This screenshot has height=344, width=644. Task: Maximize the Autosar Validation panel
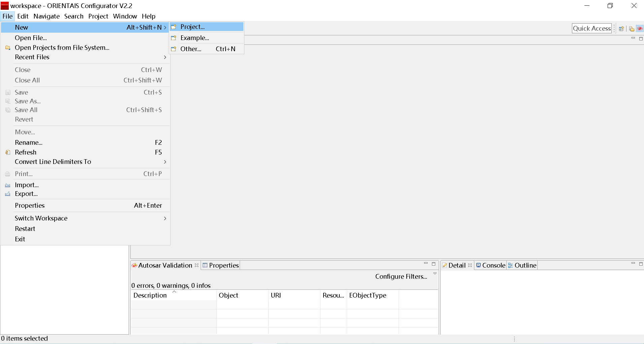tap(434, 264)
